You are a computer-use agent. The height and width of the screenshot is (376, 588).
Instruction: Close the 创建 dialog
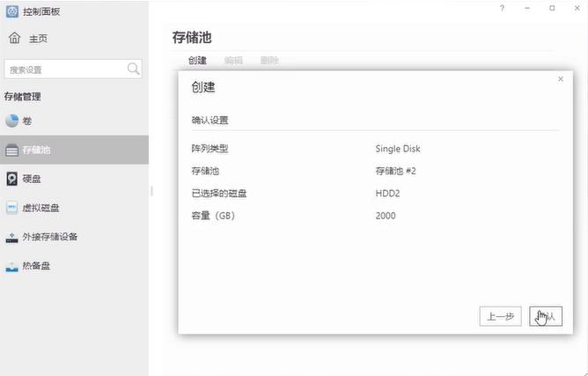[x=561, y=79]
